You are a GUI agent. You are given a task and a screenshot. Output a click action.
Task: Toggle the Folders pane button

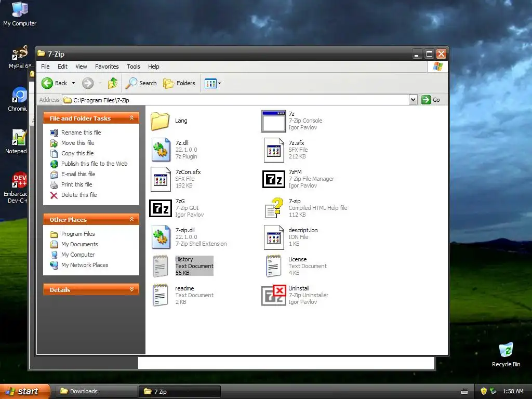click(x=179, y=83)
